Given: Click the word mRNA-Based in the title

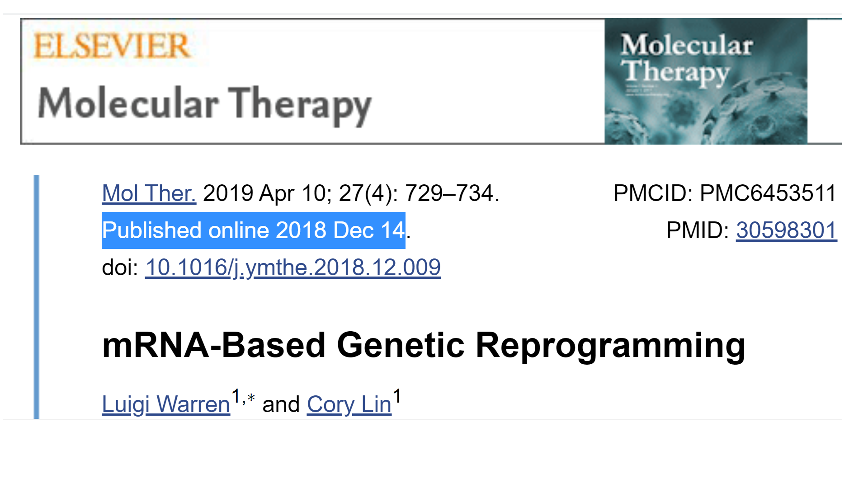Looking at the screenshot, I should click(214, 346).
